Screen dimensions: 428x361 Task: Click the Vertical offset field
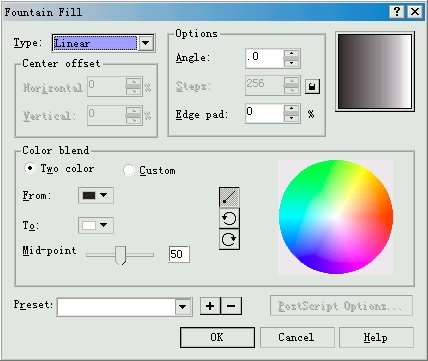107,116
